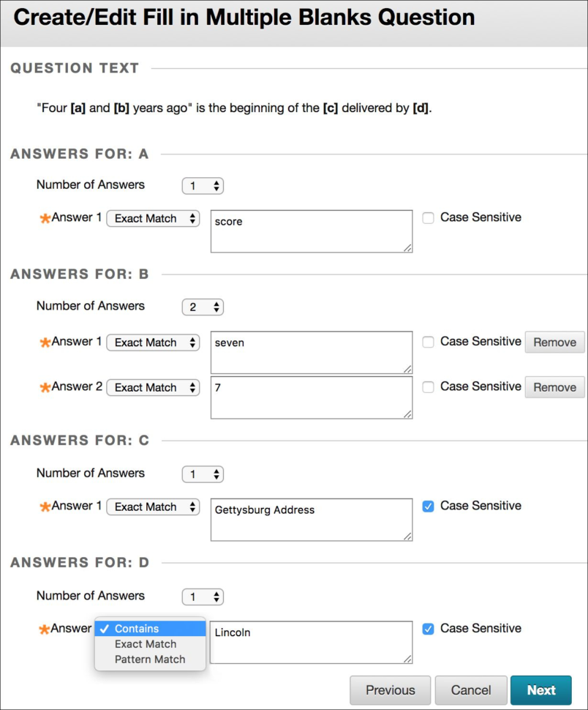Select Exact Match in open dropdown list
This screenshot has width=588, height=710.
(146, 644)
